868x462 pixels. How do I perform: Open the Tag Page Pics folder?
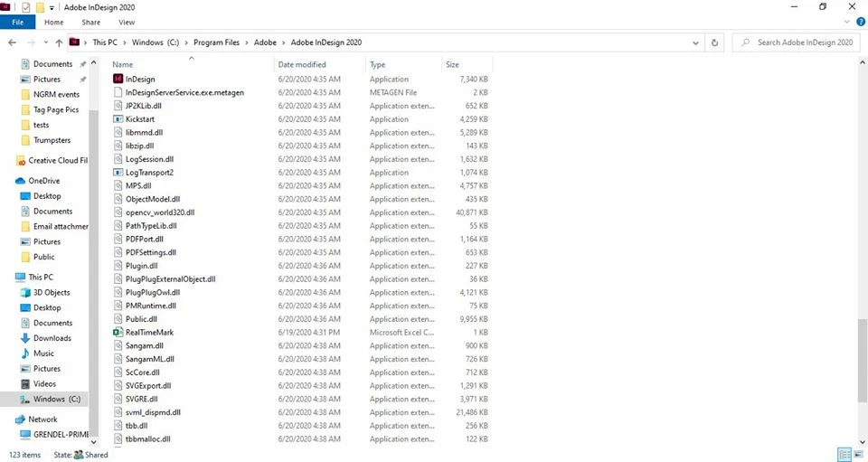point(50,109)
